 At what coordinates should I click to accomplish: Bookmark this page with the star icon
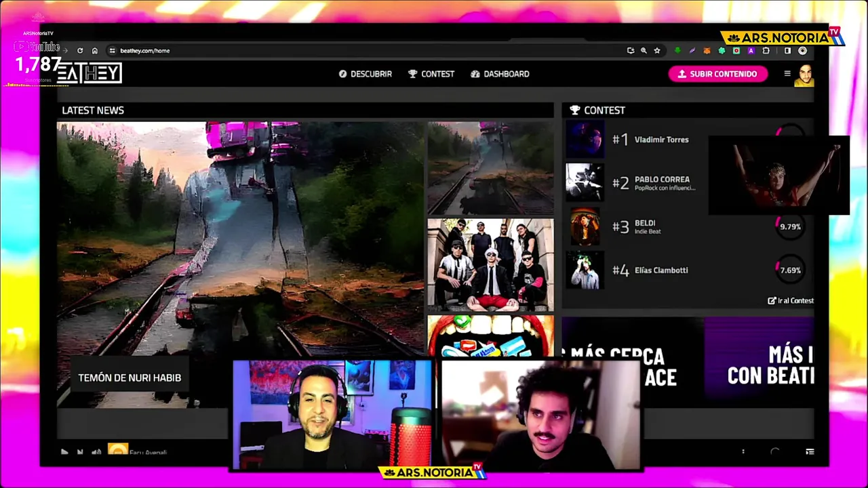657,50
